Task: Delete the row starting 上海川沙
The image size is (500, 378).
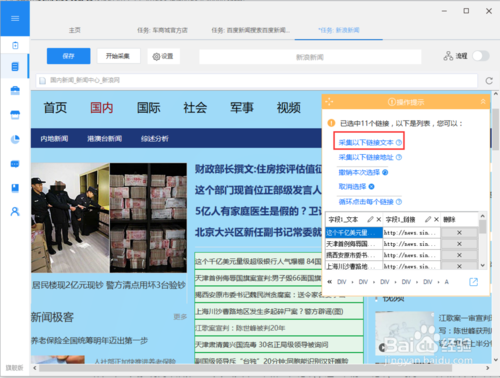Action: click(459, 266)
